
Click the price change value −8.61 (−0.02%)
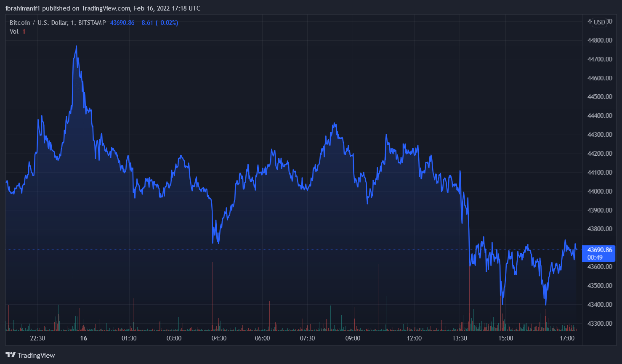pos(158,23)
